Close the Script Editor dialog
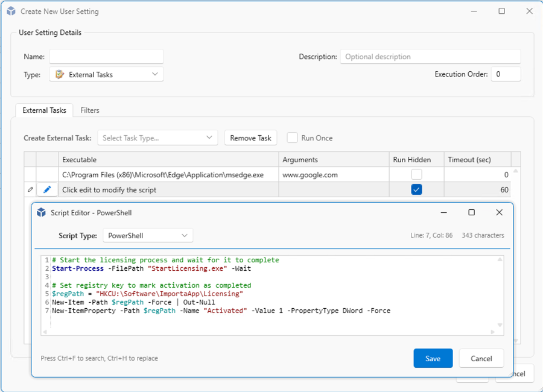The height and width of the screenshot is (392, 543). click(x=499, y=212)
